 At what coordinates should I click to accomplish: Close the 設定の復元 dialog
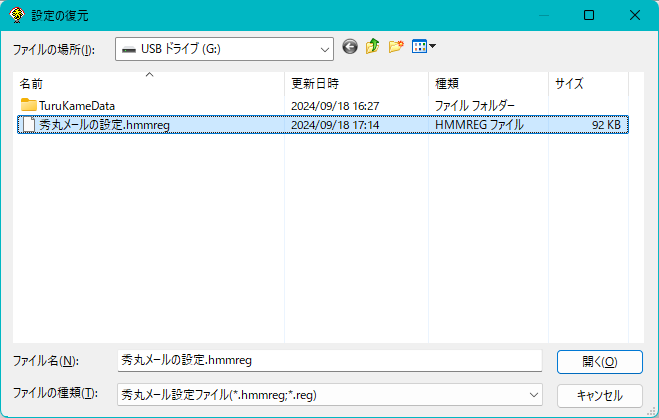tap(635, 16)
